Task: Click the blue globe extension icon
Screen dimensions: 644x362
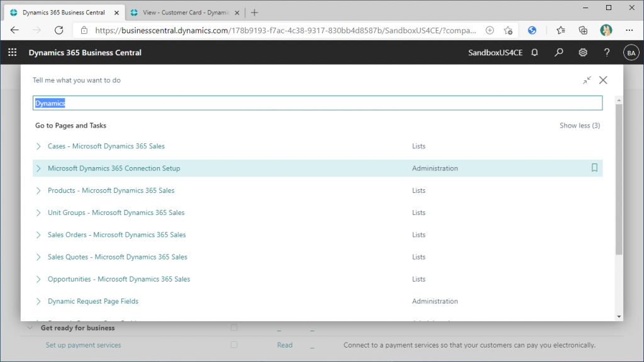Action: click(x=532, y=30)
